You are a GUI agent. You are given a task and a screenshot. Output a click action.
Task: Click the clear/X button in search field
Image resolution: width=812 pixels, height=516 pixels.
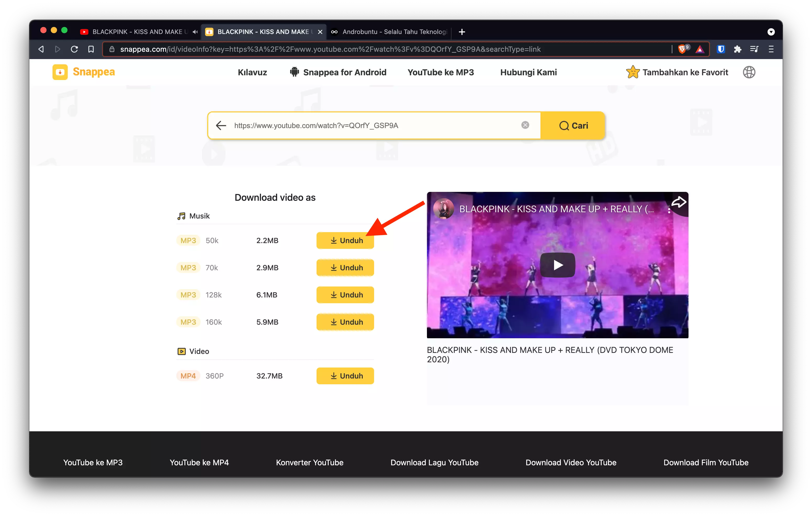pyautogui.click(x=525, y=125)
